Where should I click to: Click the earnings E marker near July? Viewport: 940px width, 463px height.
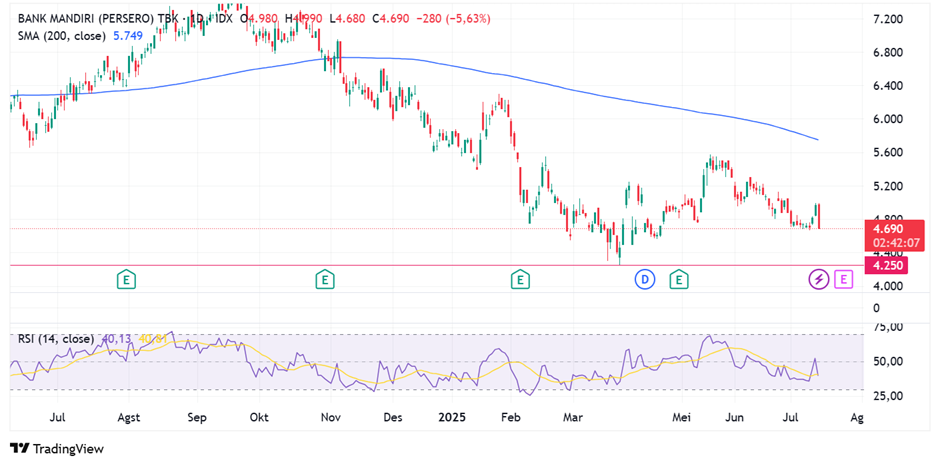click(126, 279)
